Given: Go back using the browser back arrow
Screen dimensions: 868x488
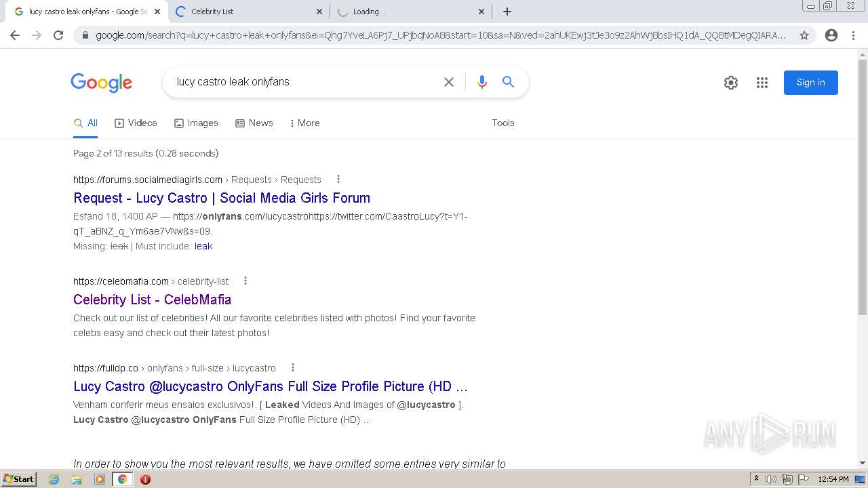Looking at the screenshot, I should coord(15,35).
